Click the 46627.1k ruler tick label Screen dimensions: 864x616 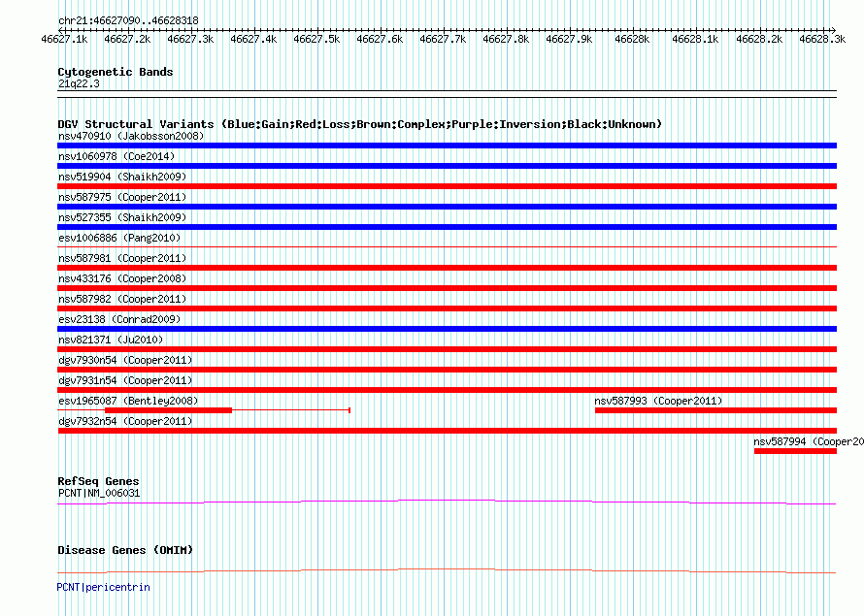(64, 39)
